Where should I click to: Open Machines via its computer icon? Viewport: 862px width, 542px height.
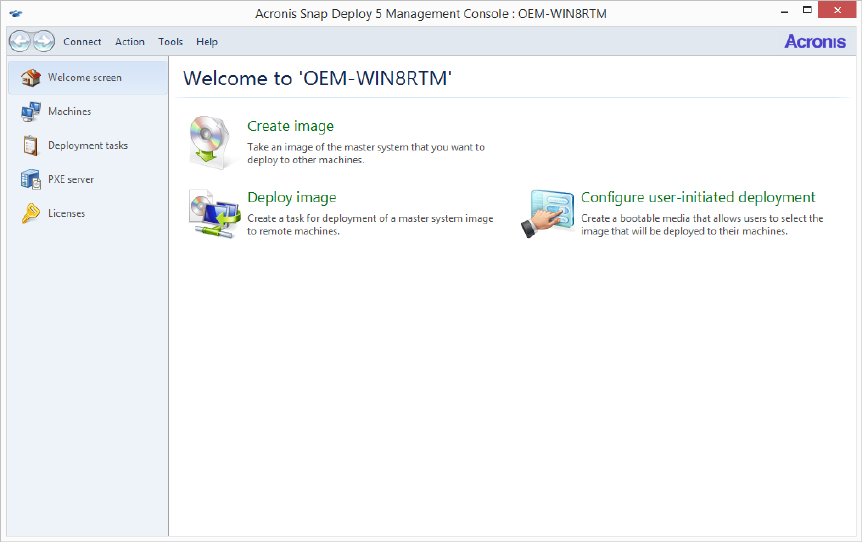[x=31, y=112]
